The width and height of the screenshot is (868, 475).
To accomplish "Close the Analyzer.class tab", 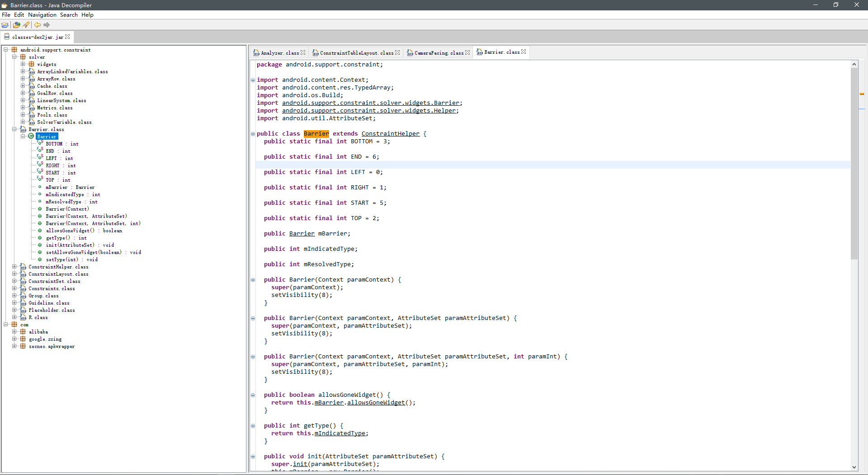I will pos(303,53).
